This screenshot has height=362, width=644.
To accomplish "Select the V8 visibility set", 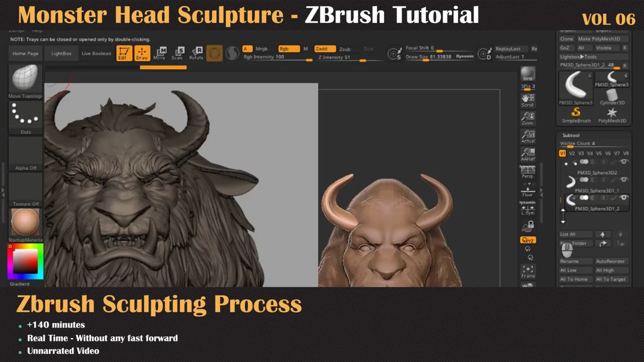I will click(626, 153).
